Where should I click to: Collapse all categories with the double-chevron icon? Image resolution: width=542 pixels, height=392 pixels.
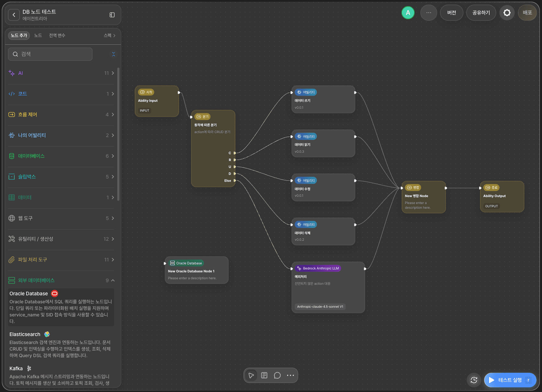(113, 54)
